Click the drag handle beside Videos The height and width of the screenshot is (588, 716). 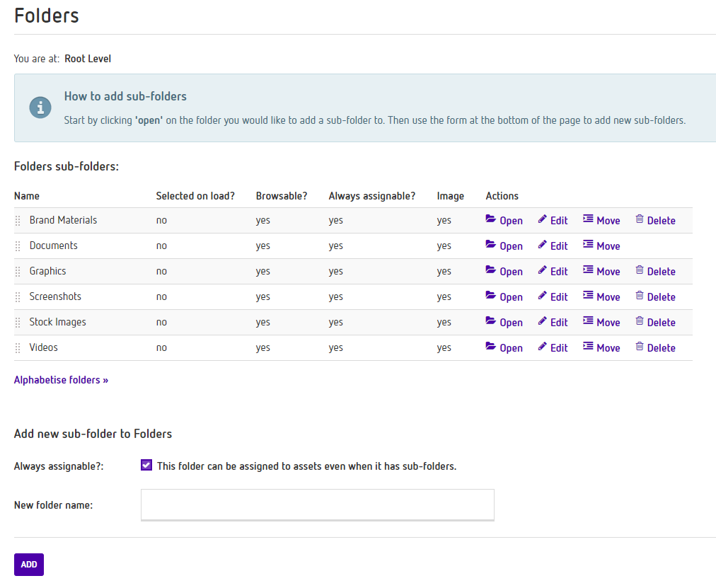coord(18,349)
